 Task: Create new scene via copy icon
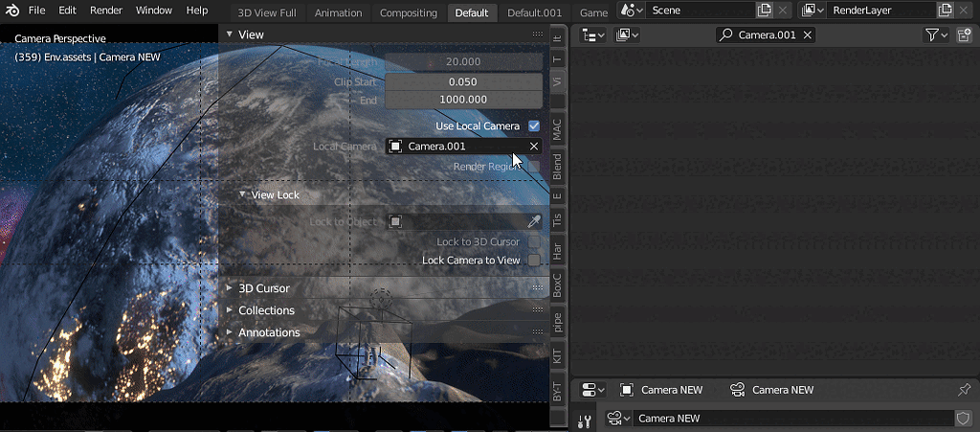tap(765, 11)
